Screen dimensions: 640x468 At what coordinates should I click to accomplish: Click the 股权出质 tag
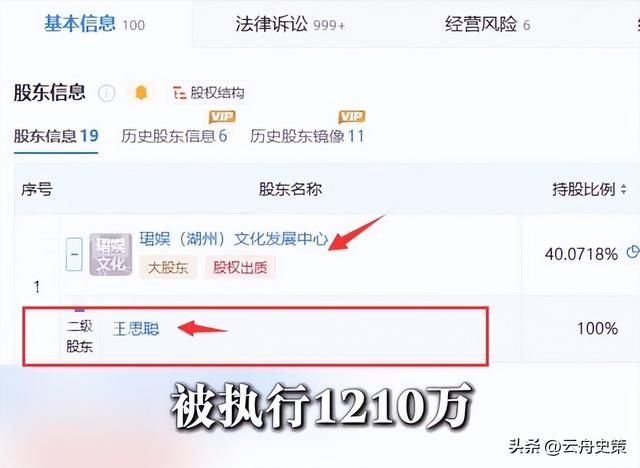click(240, 268)
